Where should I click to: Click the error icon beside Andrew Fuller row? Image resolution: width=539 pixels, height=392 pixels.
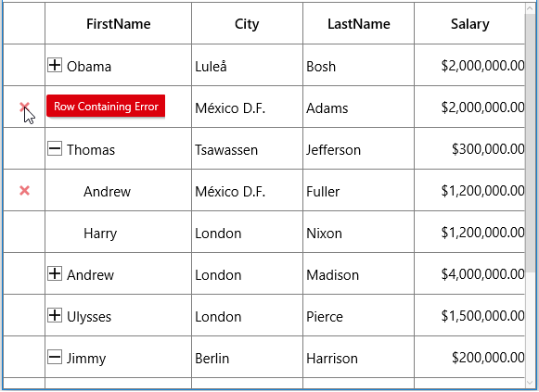coord(24,190)
